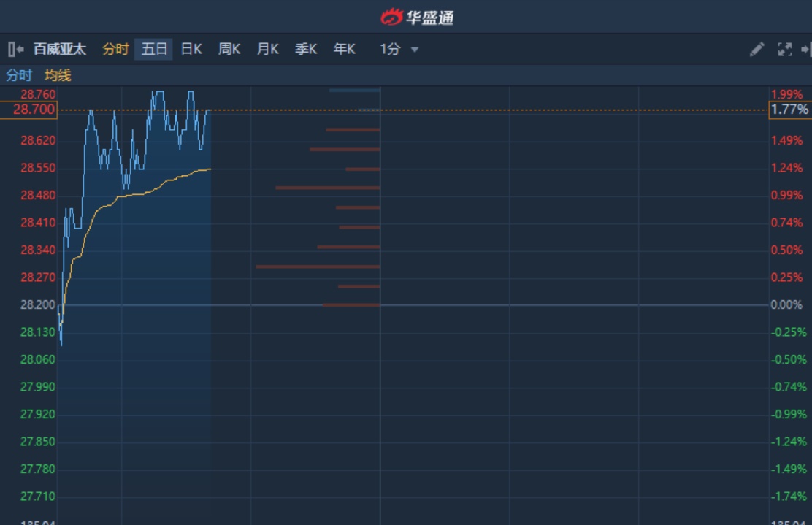The width and height of the screenshot is (812, 525).
Task: Select the pencil drawing tool
Action: [x=757, y=49]
